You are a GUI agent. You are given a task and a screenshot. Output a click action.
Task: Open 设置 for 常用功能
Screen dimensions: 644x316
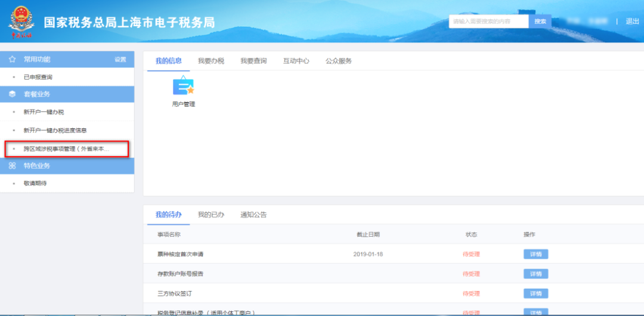120,60
